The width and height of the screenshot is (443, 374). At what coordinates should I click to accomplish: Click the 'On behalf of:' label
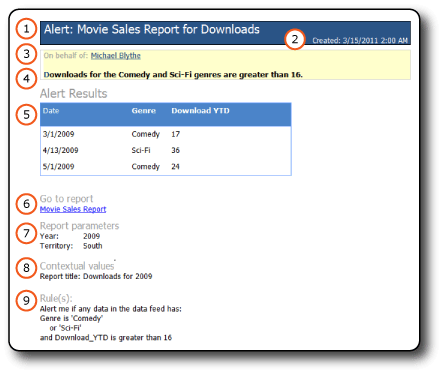click(66, 56)
